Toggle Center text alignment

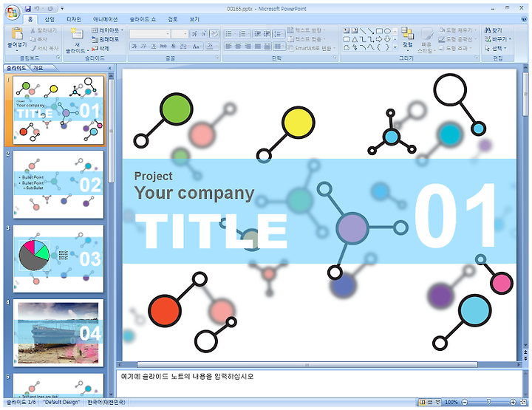click(x=238, y=46)
